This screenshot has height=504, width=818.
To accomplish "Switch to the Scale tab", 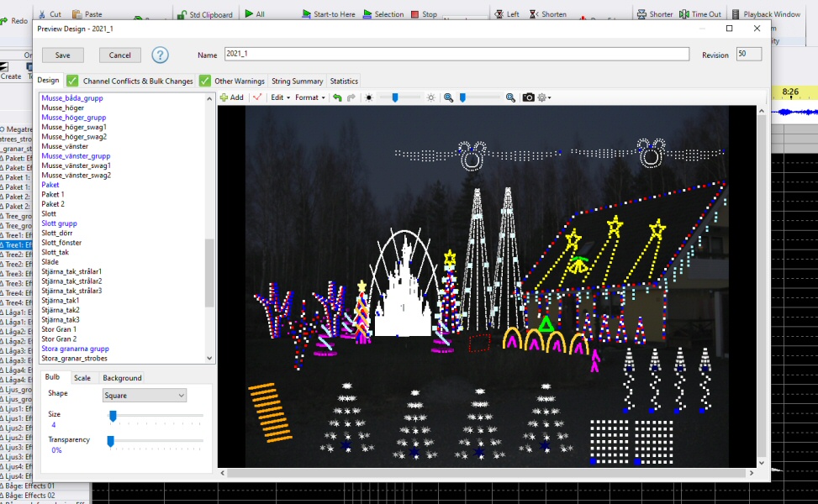I will (82, 378).
